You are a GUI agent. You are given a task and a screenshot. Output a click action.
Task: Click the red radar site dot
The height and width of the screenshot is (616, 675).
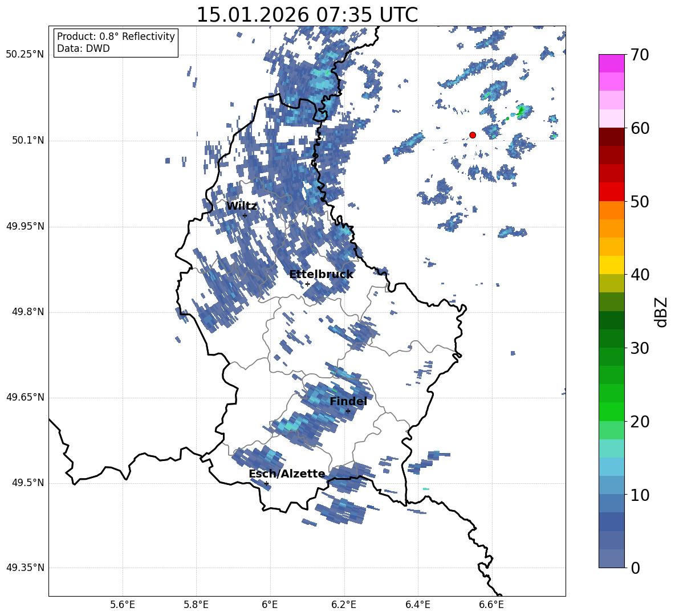click(x=472, y=135)
